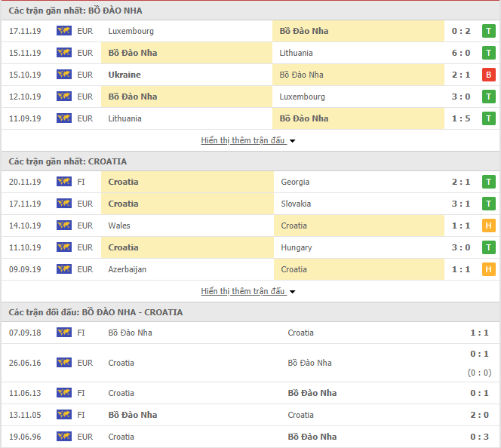
Task: Click the flag icon on the 19.06.96 match row
Action: point(64,437)
